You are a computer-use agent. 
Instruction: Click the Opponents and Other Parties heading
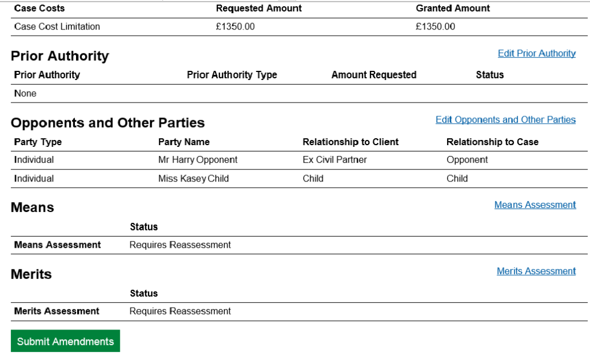(x=108, y=123)
